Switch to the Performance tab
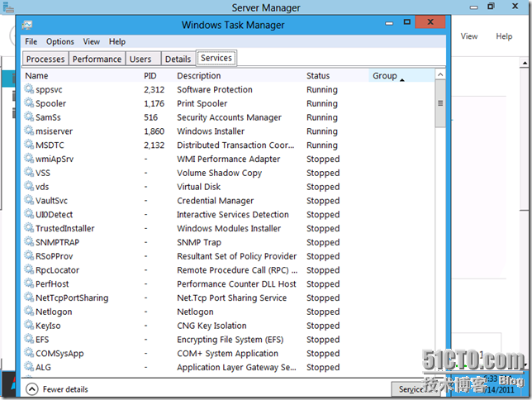The height and width of the screenshot is (400, 532). pos(97,59)
